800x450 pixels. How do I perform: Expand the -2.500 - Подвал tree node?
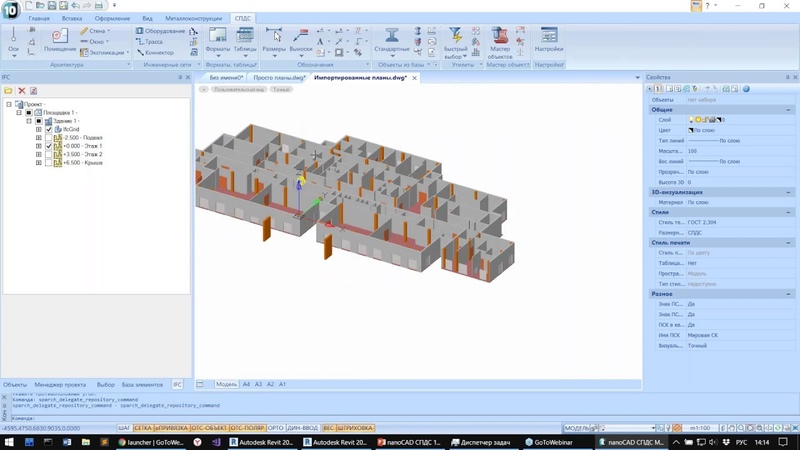(x=39, y=138)
